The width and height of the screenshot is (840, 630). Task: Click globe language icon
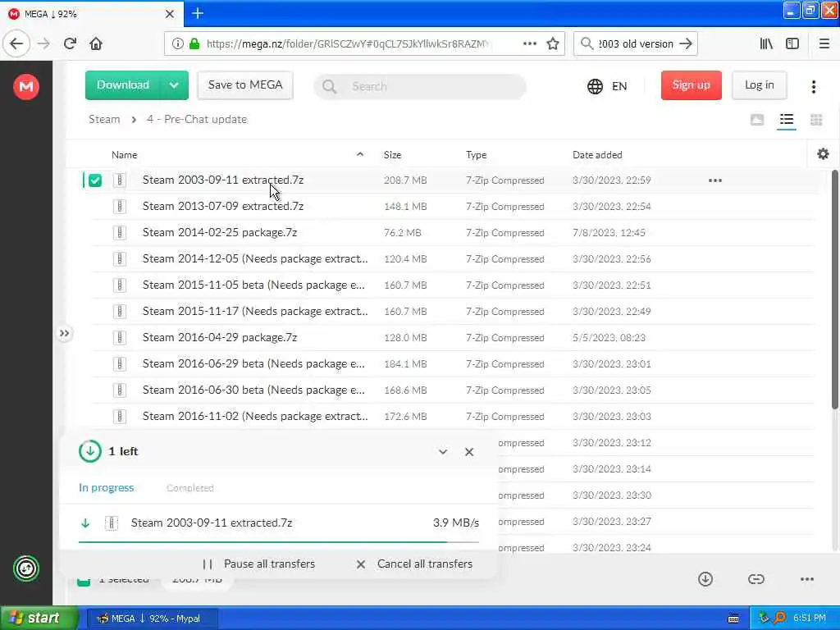[x=596, y=86]
